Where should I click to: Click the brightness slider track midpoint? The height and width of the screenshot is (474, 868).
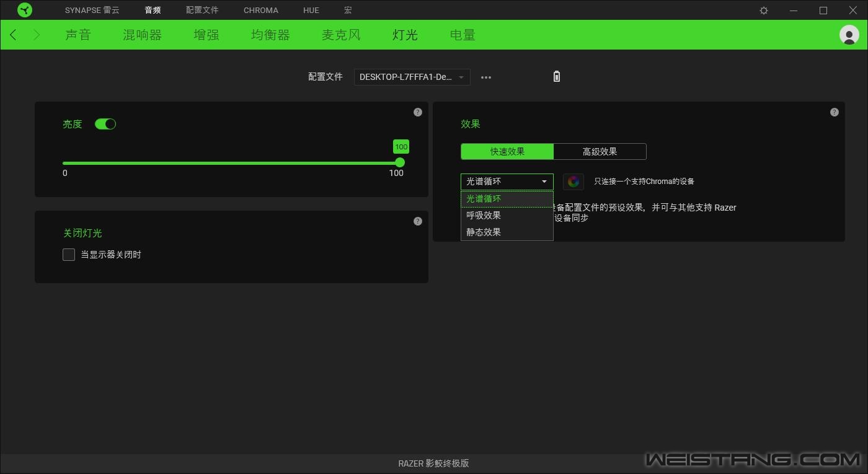[231, 163]
